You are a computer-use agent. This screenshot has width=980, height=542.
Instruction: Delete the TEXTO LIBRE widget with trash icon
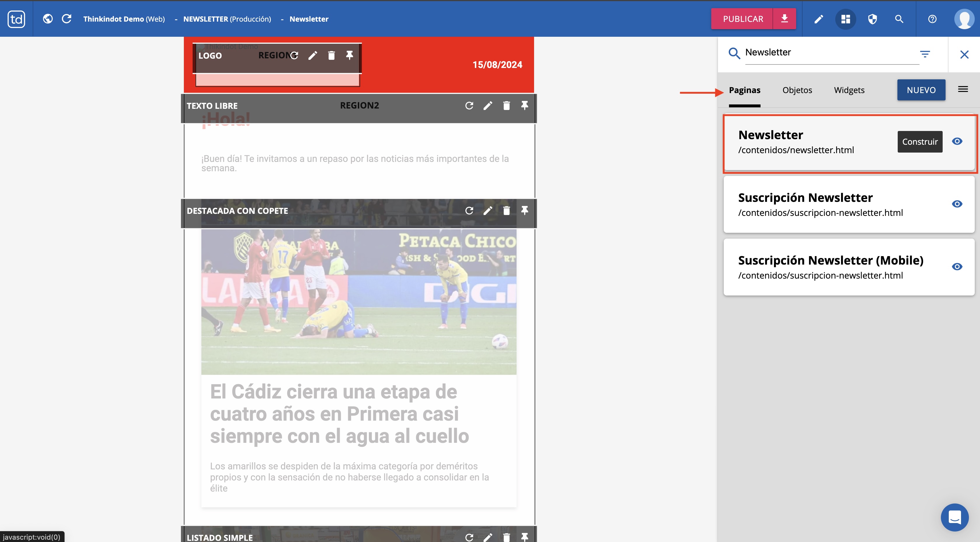coord(506,106)
